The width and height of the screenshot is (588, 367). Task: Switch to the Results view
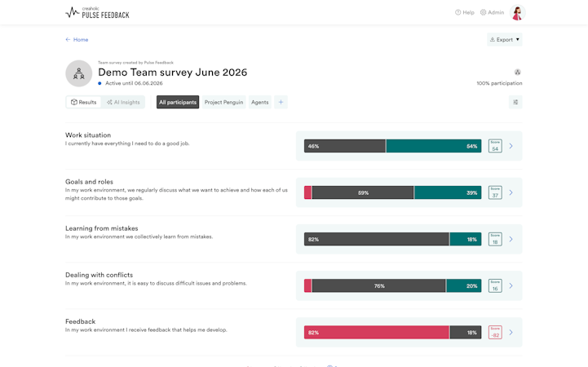click(84, 102)
